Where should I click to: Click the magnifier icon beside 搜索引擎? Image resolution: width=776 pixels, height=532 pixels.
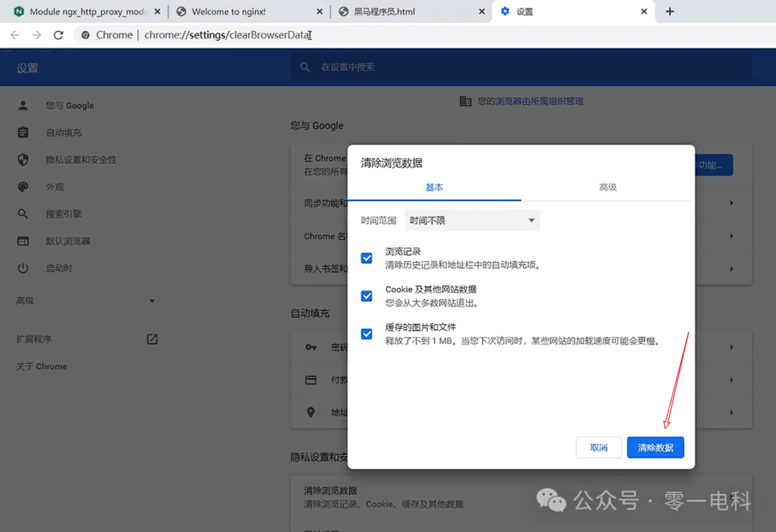click(23, 214)
